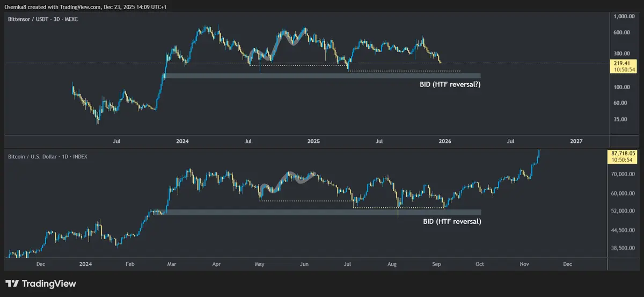Click the gray bid zone on Bitcoin chart

(322, 212)
